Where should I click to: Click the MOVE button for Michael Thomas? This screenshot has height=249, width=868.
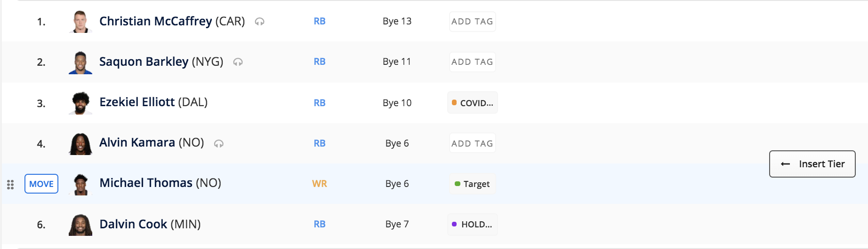pos(41,184)
